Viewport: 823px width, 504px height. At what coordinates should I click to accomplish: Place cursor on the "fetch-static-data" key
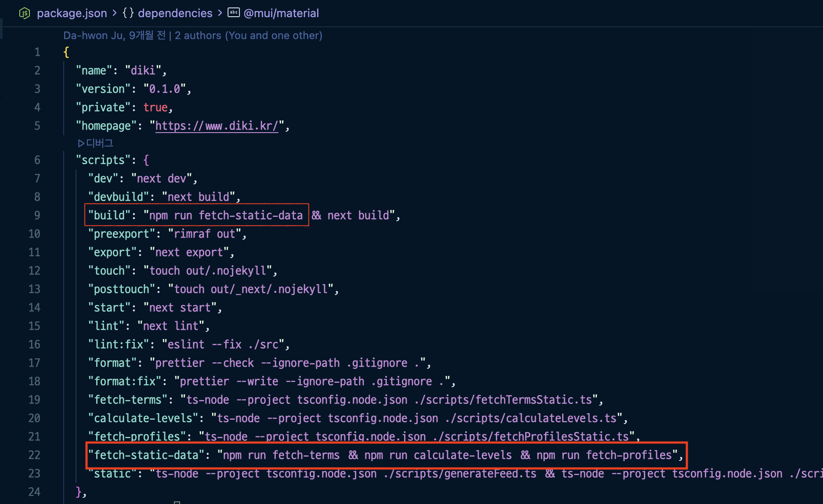(x=146, y=455)
